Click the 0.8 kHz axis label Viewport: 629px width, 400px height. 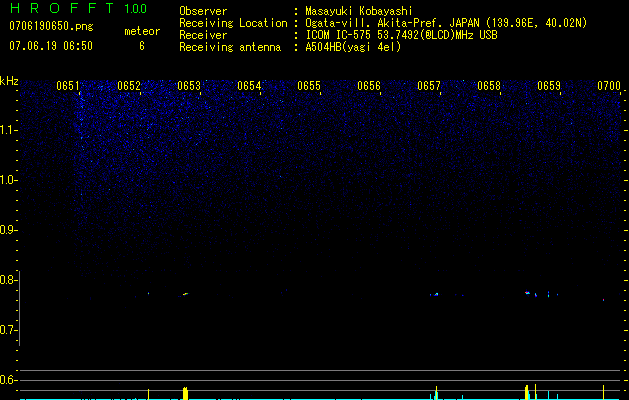(x=8, y=280)
